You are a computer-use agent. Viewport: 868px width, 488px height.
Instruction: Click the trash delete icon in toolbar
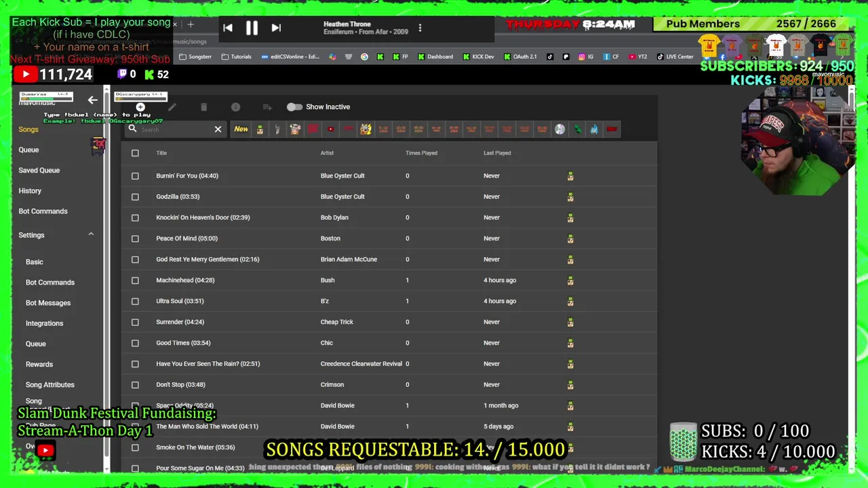pos(203,107)
